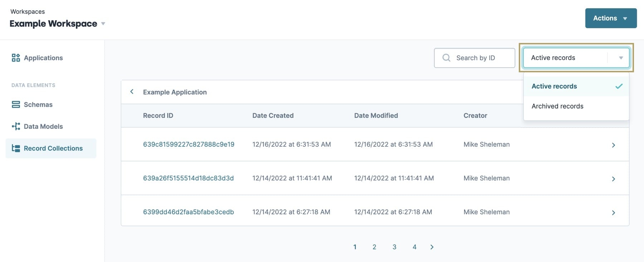Click the Example Application heading
The image size is (644, 262).
point(175,92)
